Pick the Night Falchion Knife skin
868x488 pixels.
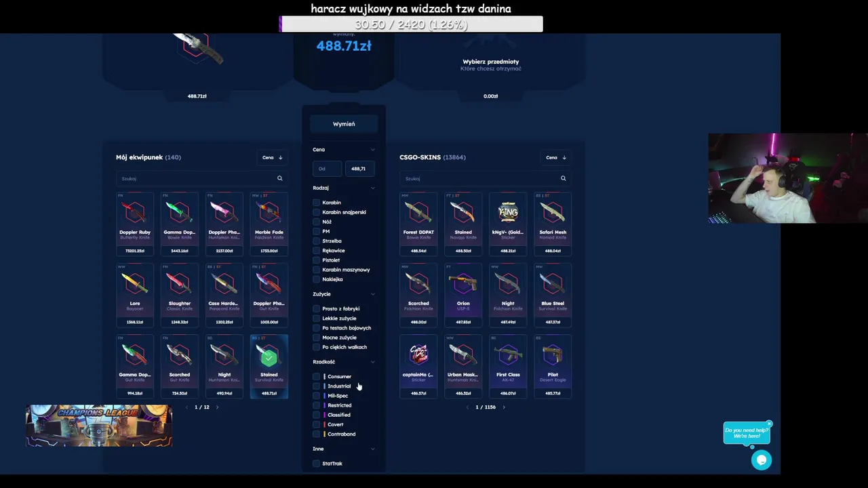pyautogui.click(x=508, y=295)
